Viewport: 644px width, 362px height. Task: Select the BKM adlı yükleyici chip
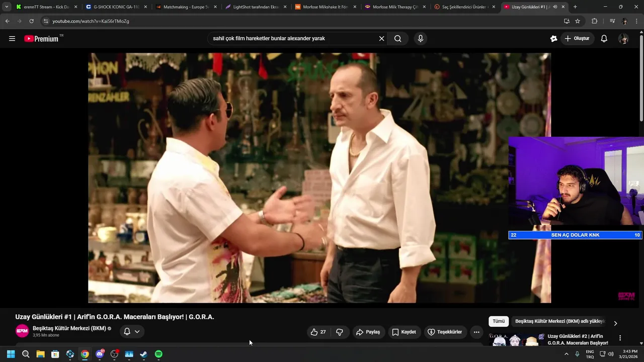click(x=559, y=321)
